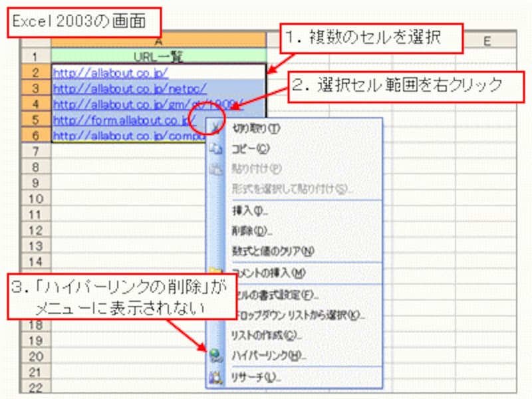Choose 挿入(I) from the context menu
The width and height of the screenshot is (532, 399).
(x=249, y=211)
